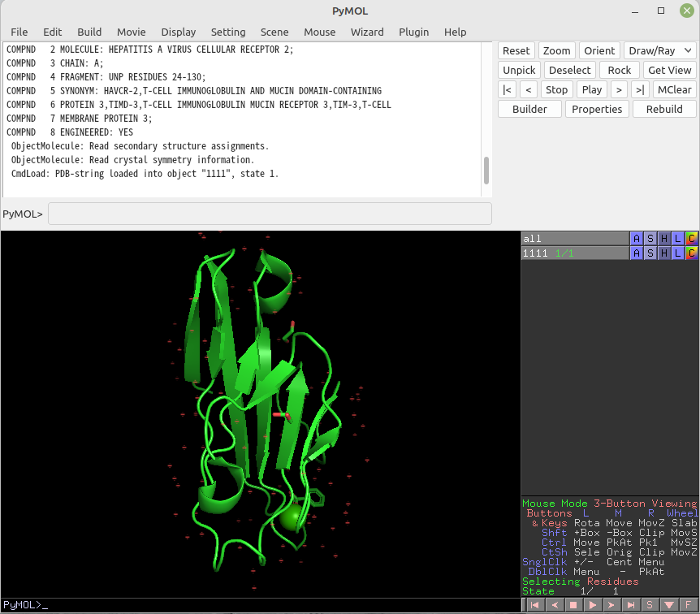Click the rewind-to-first-frame movie icon

pyautogui.click(x=534, y=604)
